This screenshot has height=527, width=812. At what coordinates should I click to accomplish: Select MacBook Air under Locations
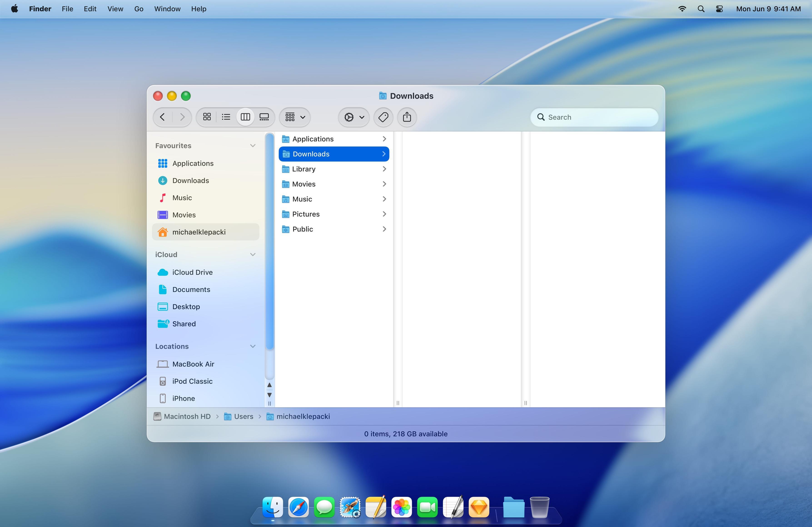coord(205,364)
